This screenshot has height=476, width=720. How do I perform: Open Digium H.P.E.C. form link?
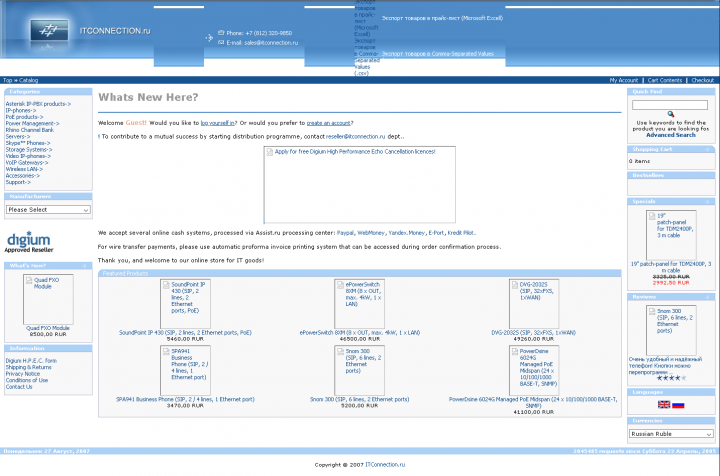click(31, 361)
